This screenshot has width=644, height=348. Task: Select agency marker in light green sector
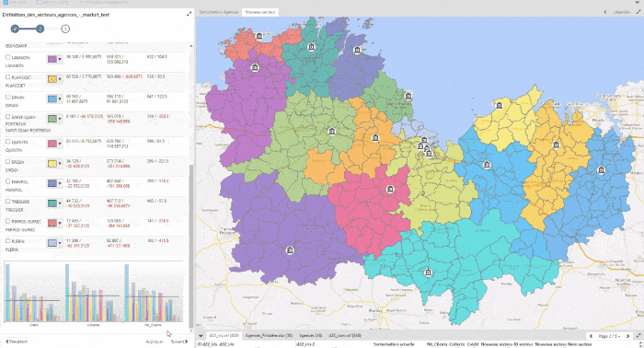coord(331,132)
